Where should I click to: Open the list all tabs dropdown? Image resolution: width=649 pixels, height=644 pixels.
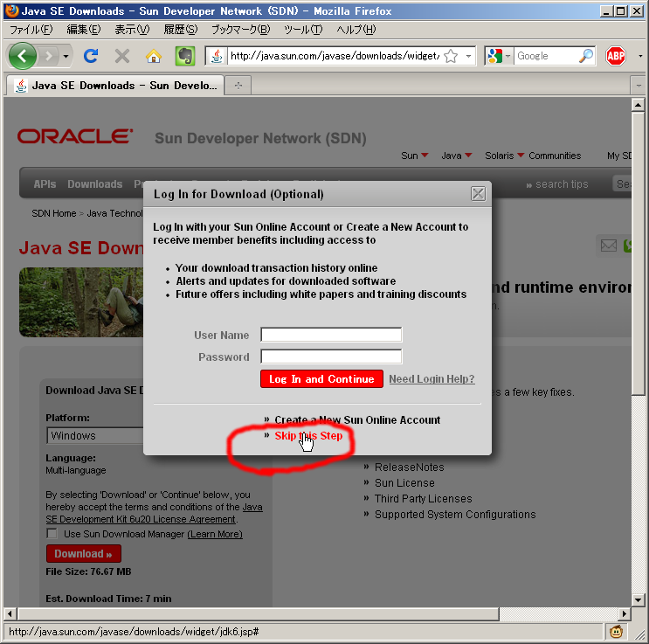(639, 86)
